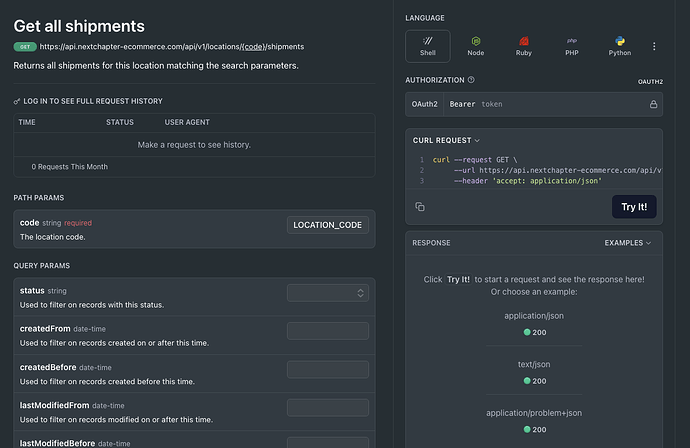Select the Node language icon
This screenshot has height=448, width=690.
475,46
